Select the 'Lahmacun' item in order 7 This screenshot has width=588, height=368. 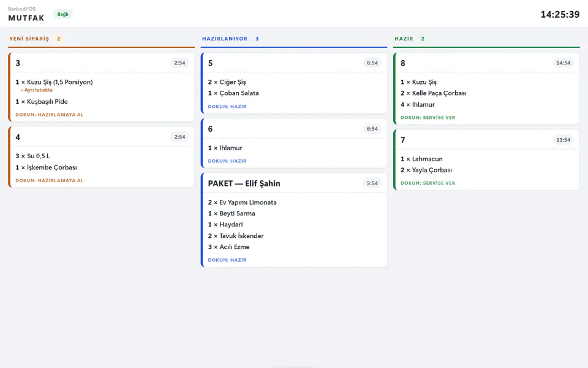tap(421, 159)
